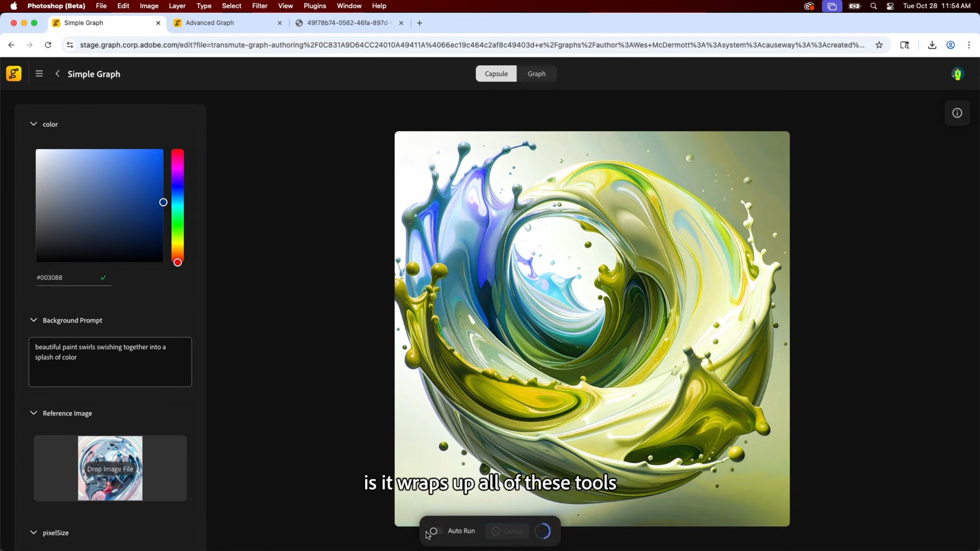Reload the page
Image resolution: width=980 pixels, height=551 pixels.
pos(48,45)
